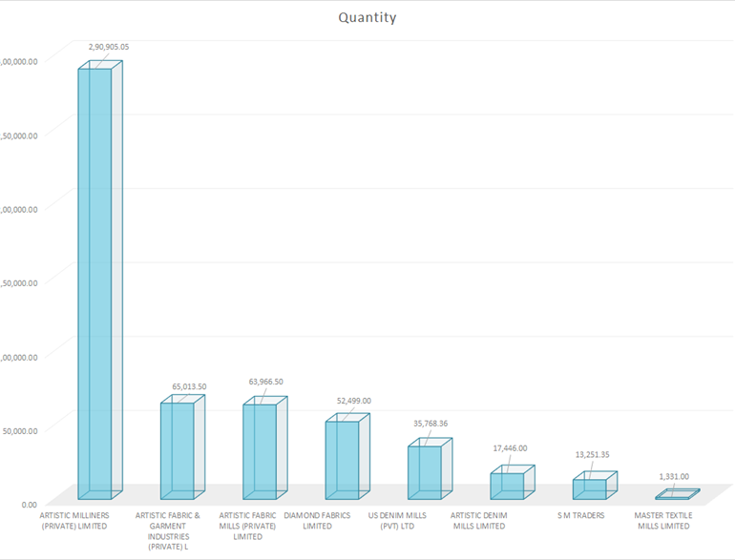Click axis label ARTISTIC FABRIC & GARMENT INDUSTRIES
The image size is (735, 560).
pos(168,531)
